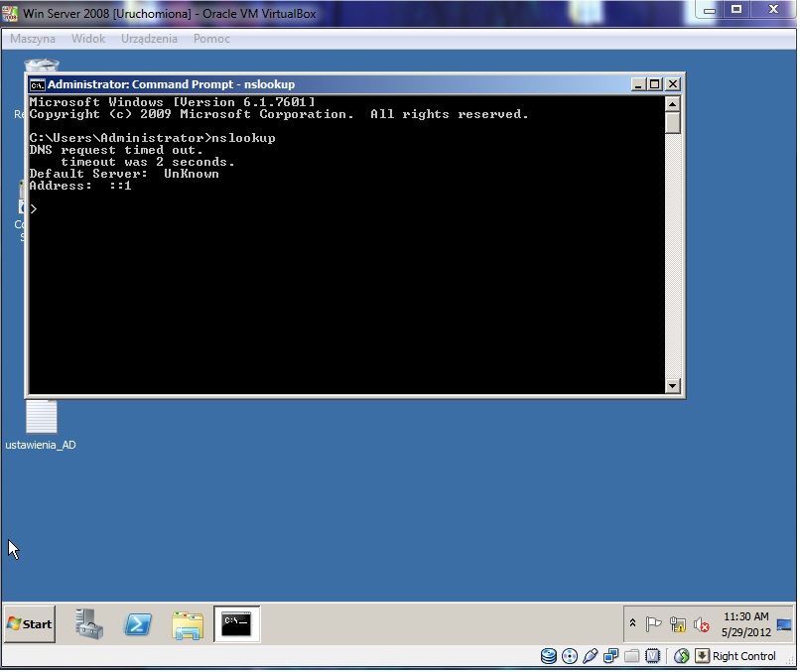Click Show desktop icon beside clock

click(784, 624)
